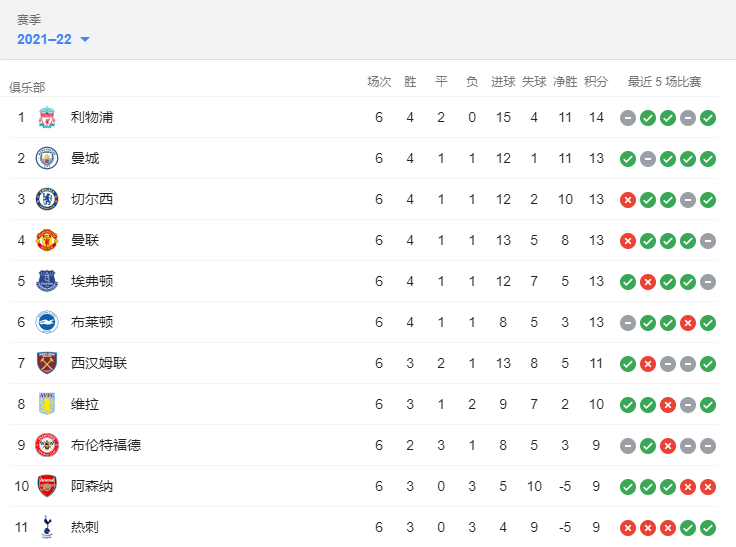Open the 2021–22 season dropdown
This screenshot has width=736, height=547.
point(53,39)
